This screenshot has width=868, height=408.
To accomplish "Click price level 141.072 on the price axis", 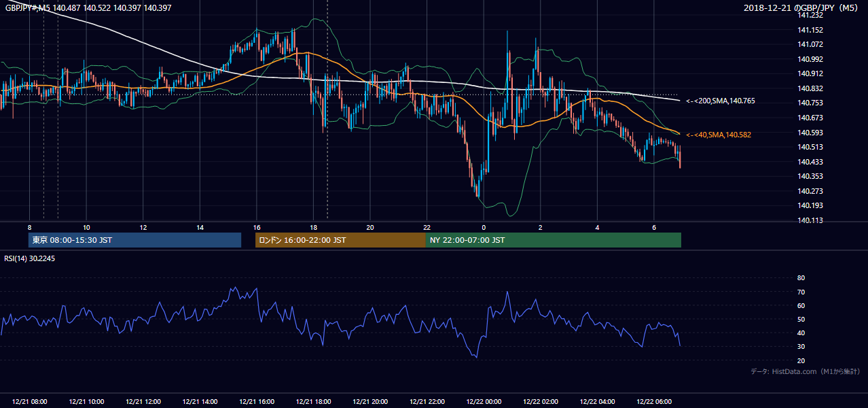I will tap(810, 44).
